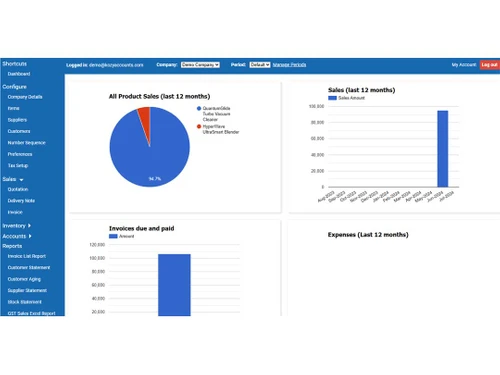
Task: Click the Shortcuts sidebar heading
Action: click(15, 64)
